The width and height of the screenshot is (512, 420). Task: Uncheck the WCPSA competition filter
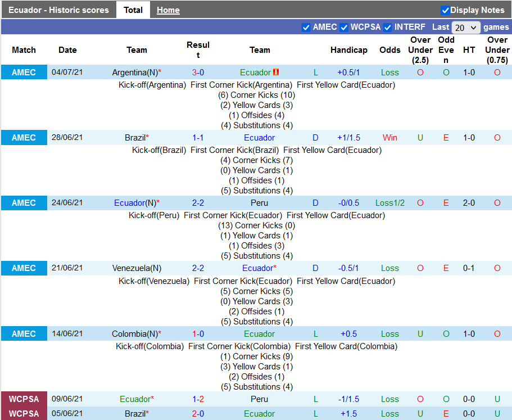point(344,28)
